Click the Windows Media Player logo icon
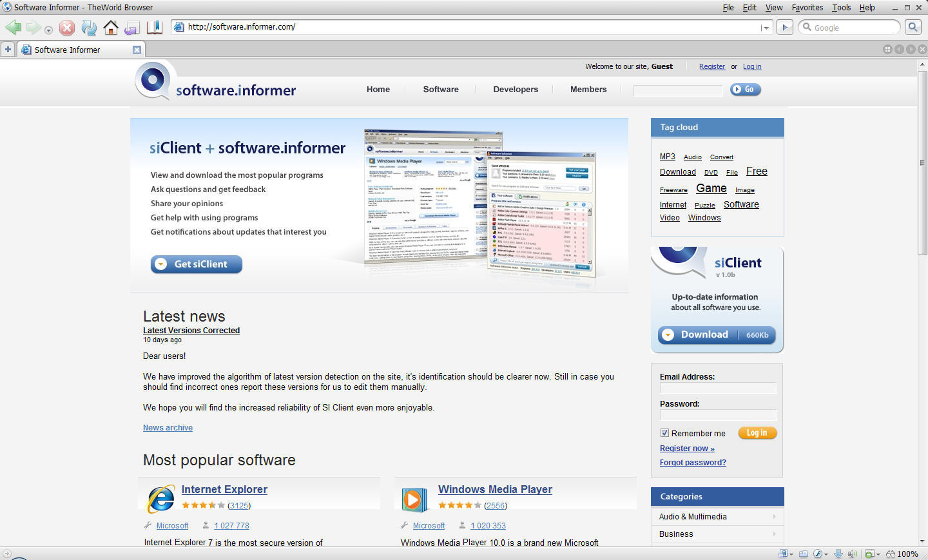 (x=414, y=499)
